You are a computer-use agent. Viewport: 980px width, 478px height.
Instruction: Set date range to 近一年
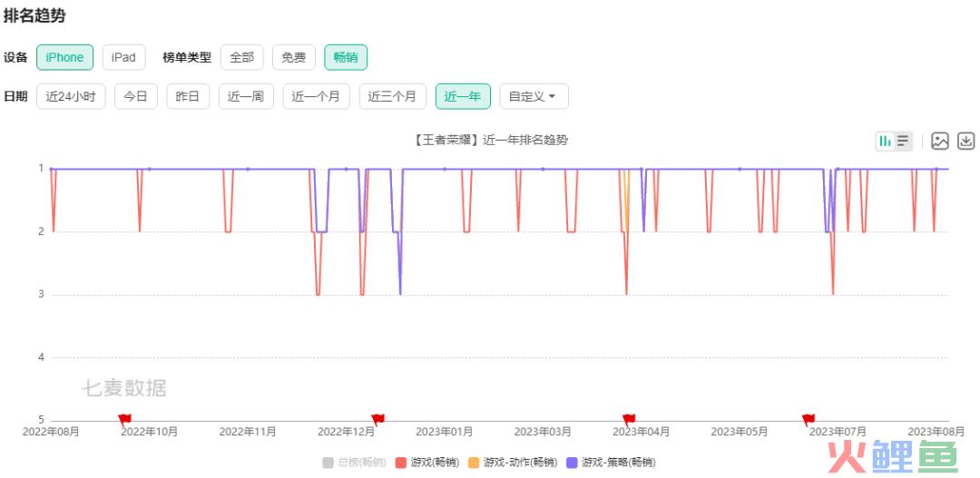click(463, 96)
